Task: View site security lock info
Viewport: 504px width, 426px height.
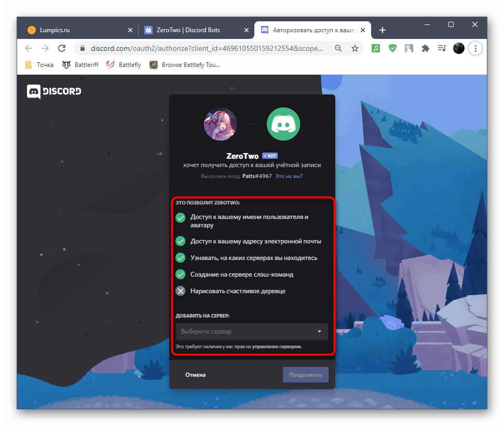Action: 83,48
